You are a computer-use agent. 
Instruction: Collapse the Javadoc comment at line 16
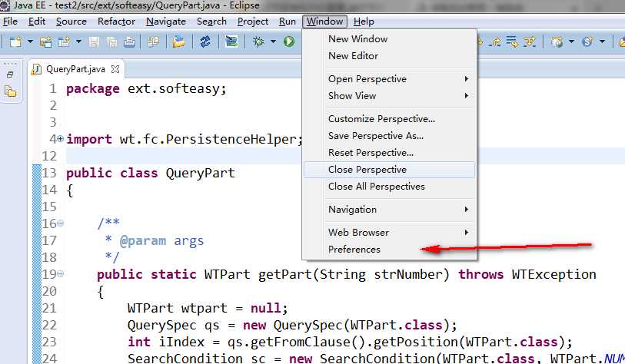pyautogui.click(x=60, y=223)
